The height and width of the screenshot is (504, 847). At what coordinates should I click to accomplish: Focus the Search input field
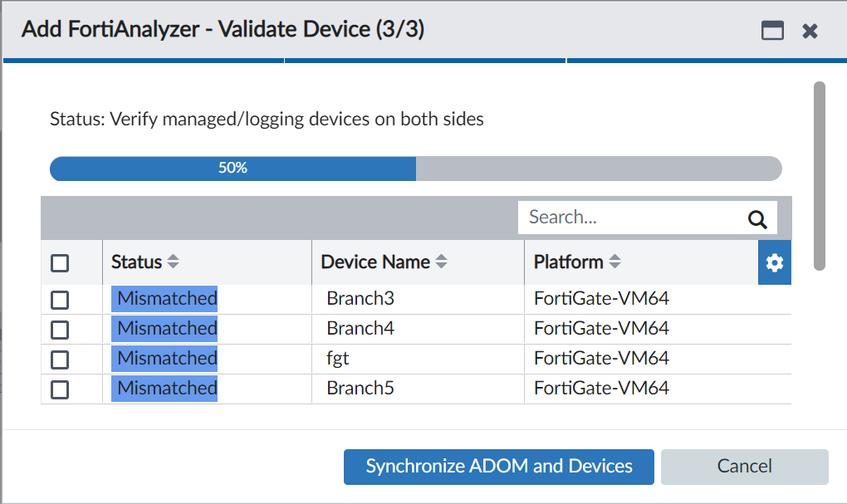pyautogui.click(x=631, y=218)
